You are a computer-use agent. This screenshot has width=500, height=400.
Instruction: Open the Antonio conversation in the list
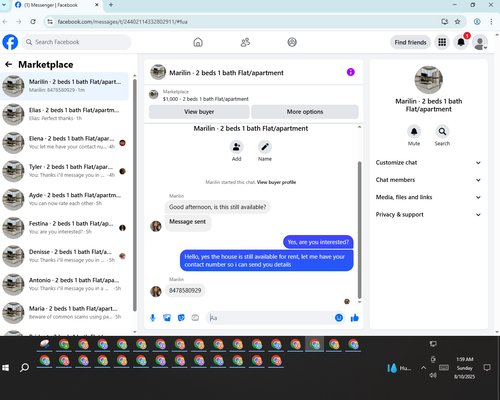tap(65, 284)
